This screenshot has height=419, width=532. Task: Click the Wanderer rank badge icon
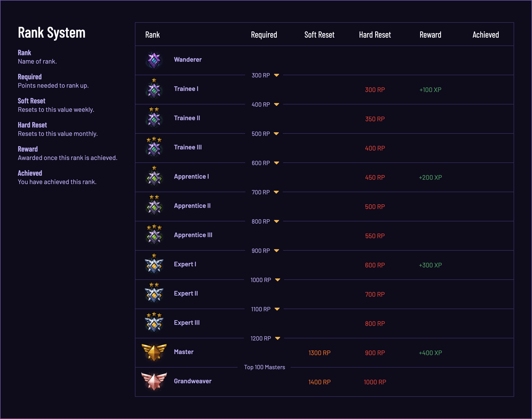pos(154,60)
